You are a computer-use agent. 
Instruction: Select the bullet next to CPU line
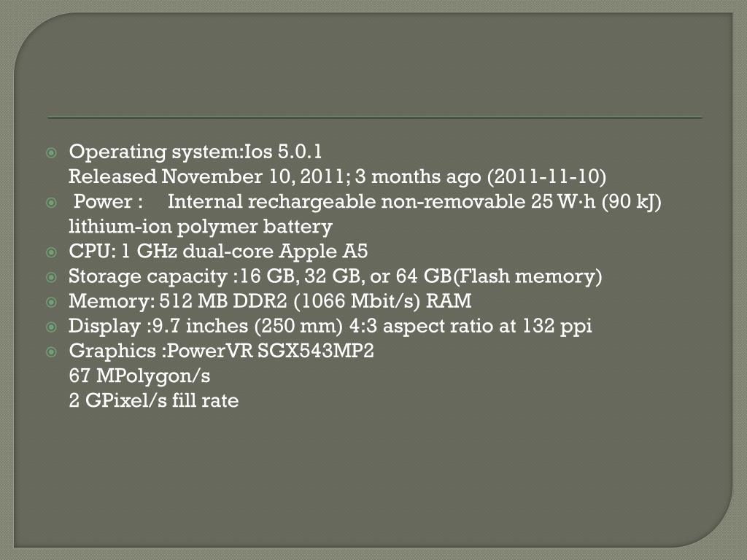tap(52, 252)
